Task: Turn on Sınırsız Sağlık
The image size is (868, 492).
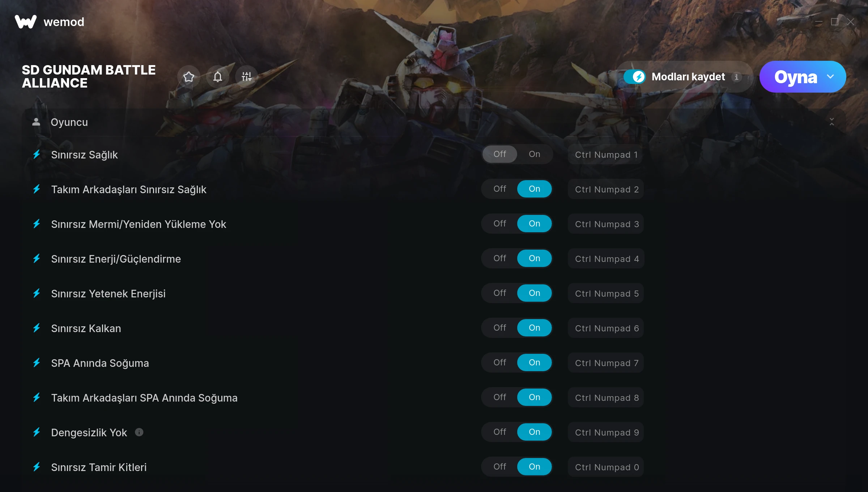Action: click(x=534, y=154)
